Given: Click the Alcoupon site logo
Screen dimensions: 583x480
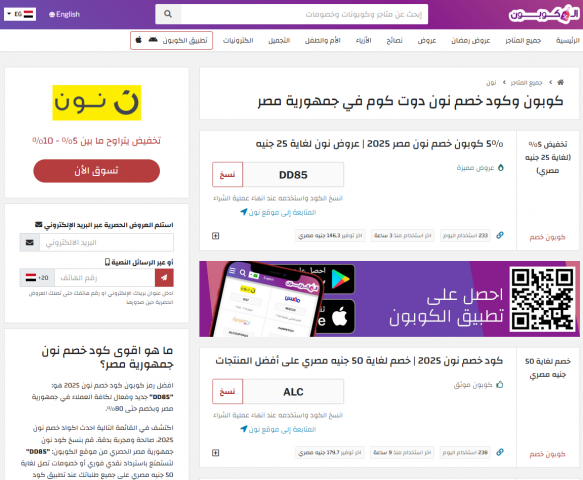Looking at the screenshot, I should click(544, 15).
